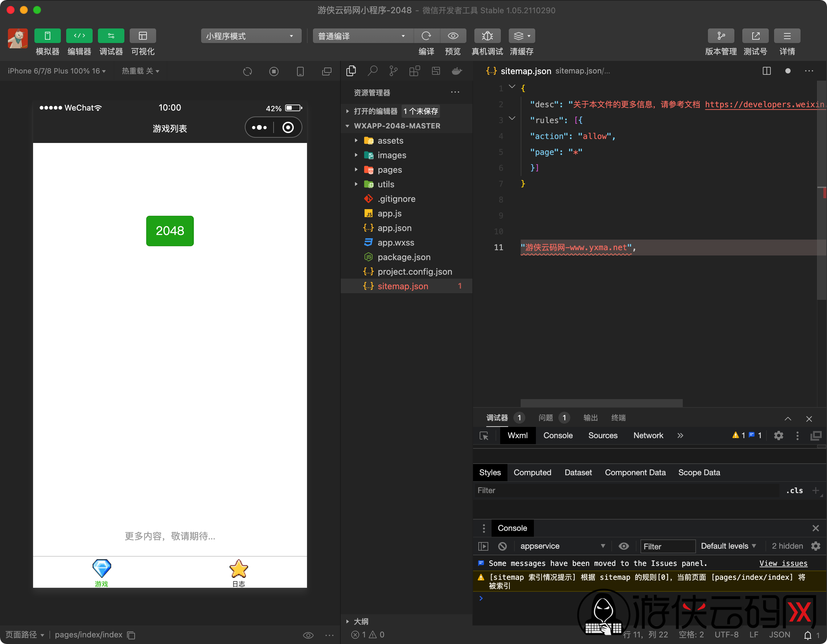Open the explorer files icon in sidebar
Screen dimensions: 827x644
351,71
